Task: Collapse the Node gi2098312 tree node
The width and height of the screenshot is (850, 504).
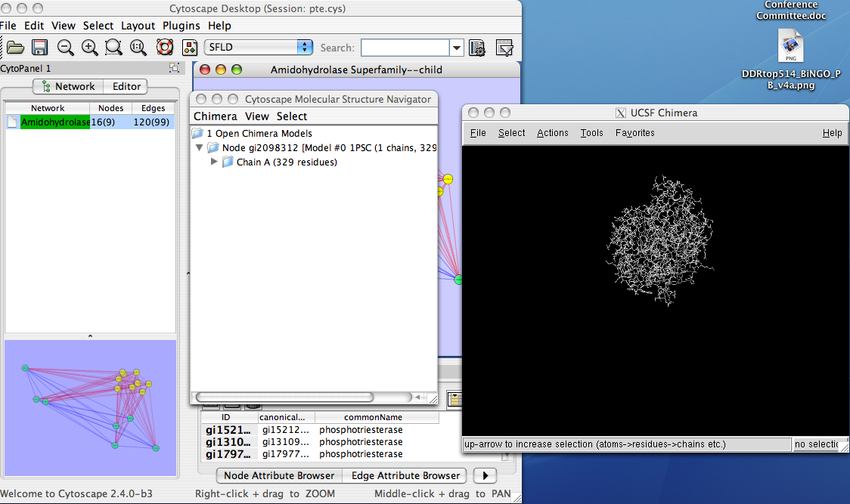Action: pos(199,147)
